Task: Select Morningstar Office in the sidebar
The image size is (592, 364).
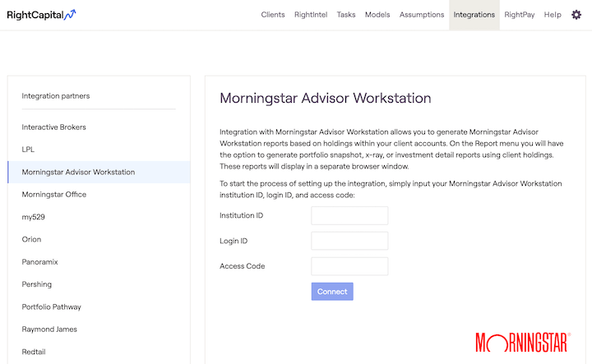Action: click(x=54, y=195)
